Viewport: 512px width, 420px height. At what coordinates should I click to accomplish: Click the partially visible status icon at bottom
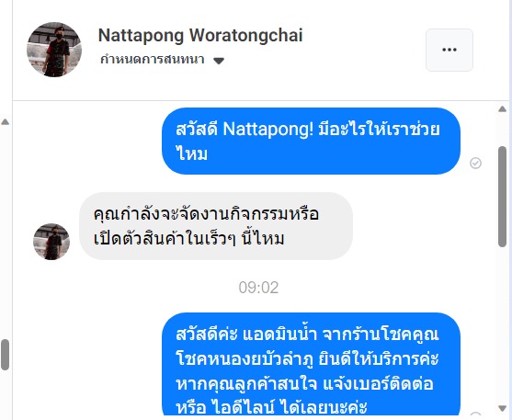[475, 414]
